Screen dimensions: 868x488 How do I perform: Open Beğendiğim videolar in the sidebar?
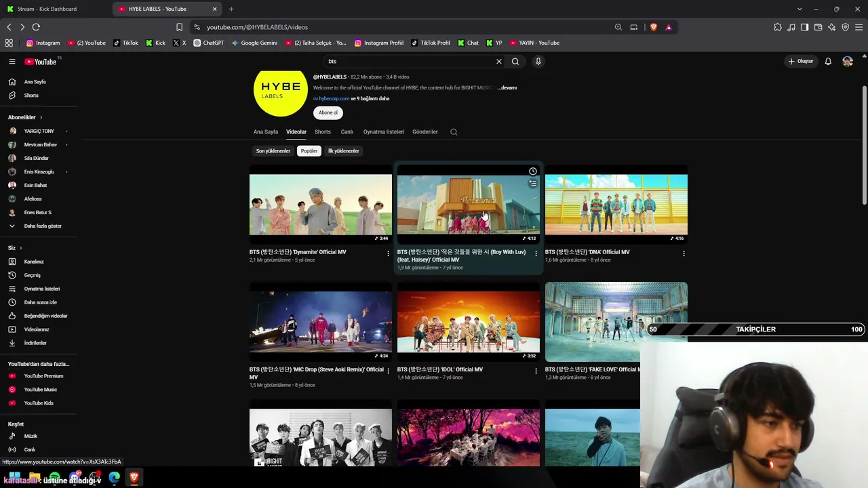(38, 317)
